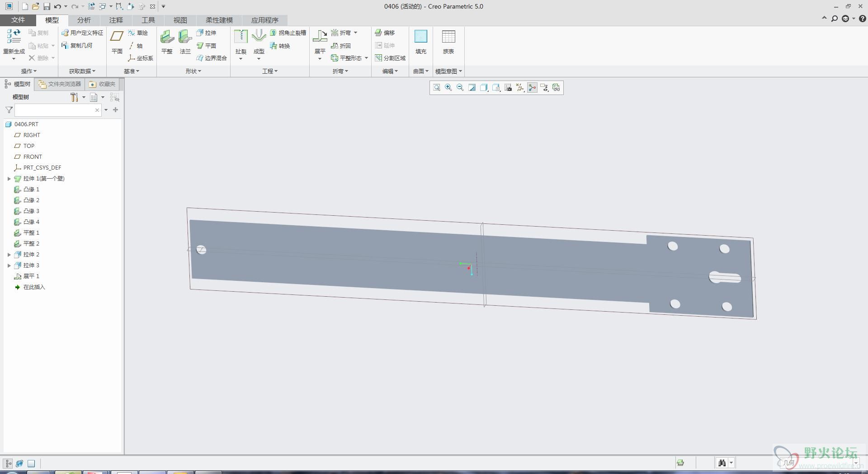Open the 折弯 bend dropdown arrow
This screenshot has height=474, width=868.
[356, 33]
